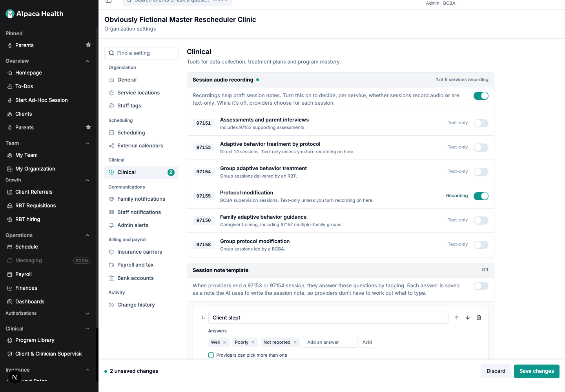
Task: Open Family notifications settings
Action: click(x=141, y=199)
